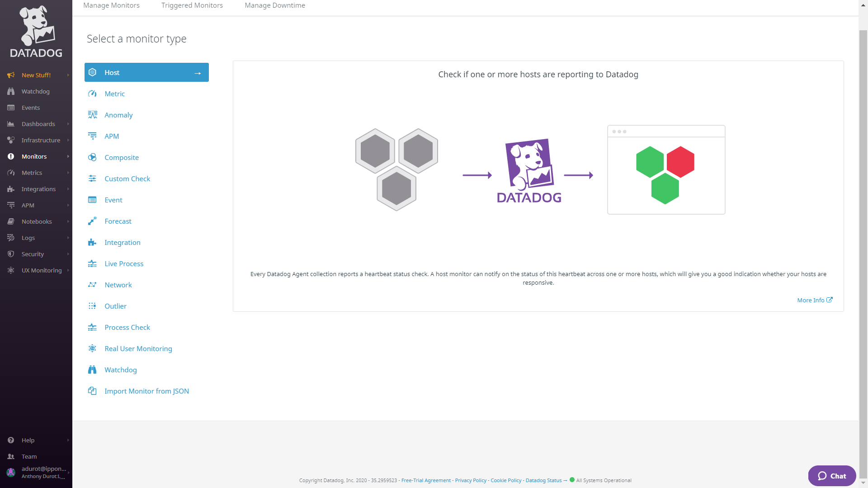
Task: Navigate to Logs in the sidebar
Action: coord(28,238)
